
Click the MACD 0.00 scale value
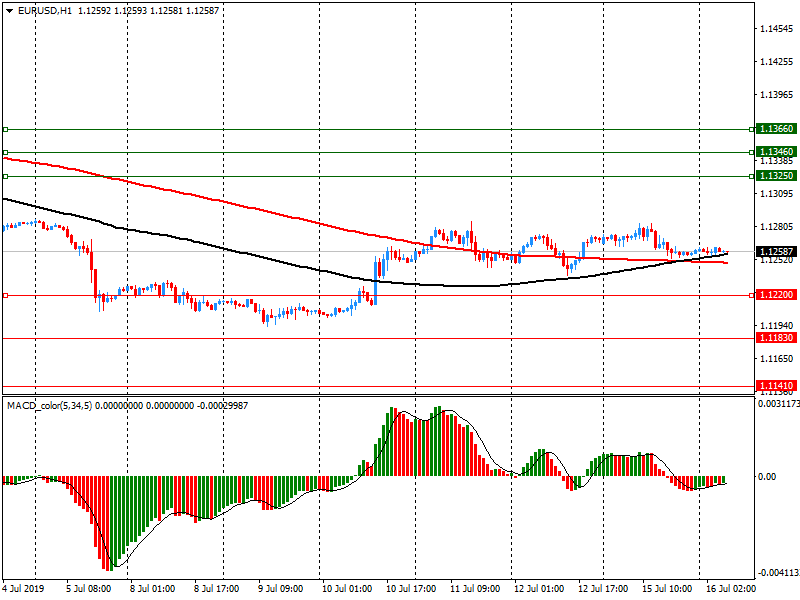click(767, 477)
